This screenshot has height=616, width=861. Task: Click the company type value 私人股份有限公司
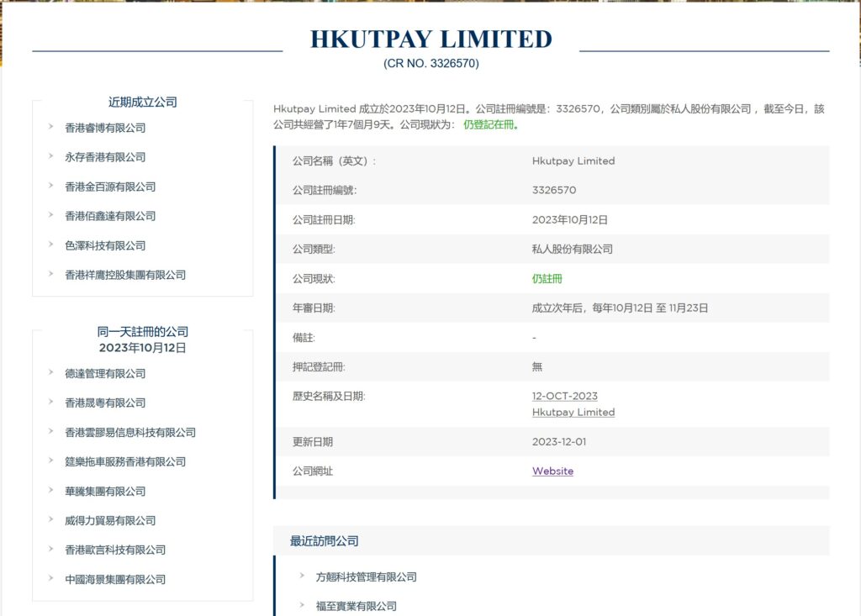coord(572,249)
